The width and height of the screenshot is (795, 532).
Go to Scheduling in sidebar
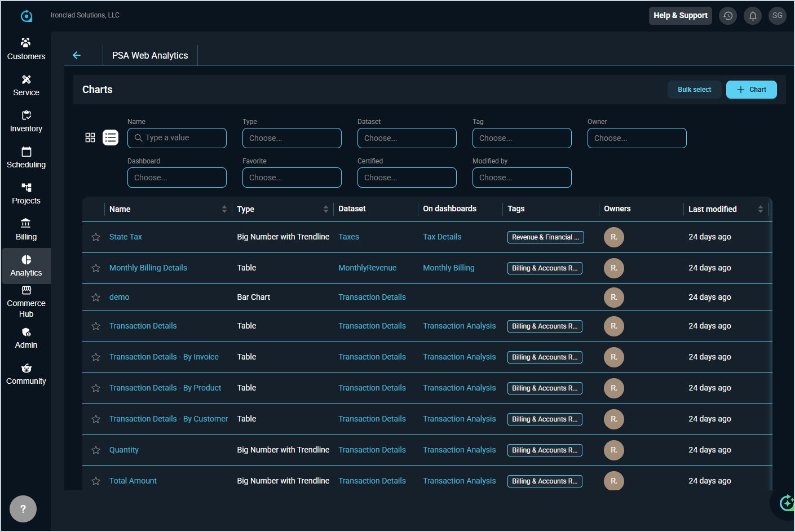click(x=26, y=157)
